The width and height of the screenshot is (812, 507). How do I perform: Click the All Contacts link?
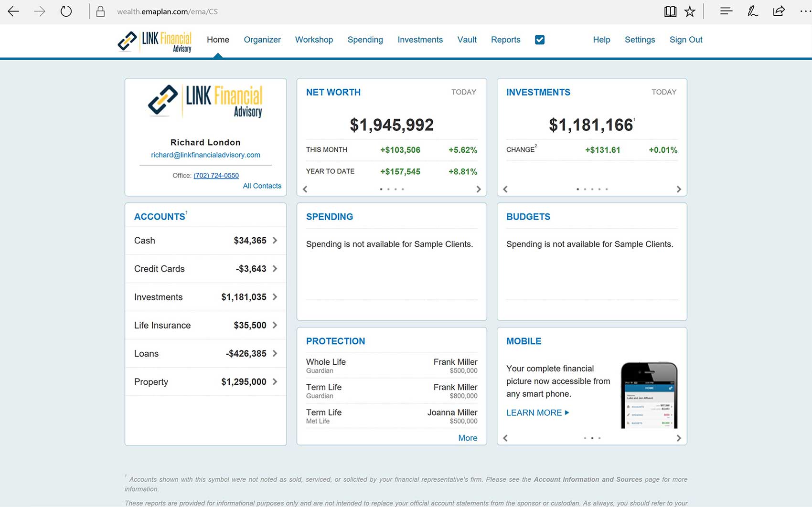(x=262, y=186)
